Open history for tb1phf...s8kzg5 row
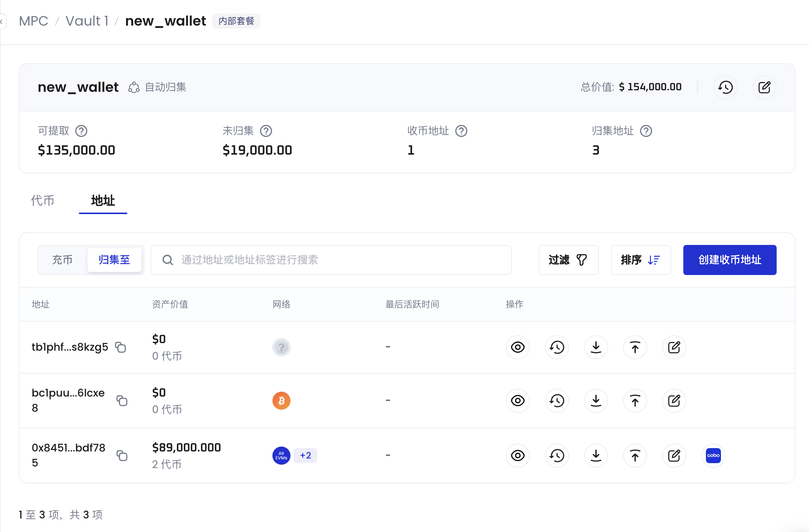This screenshot has height=532, width=809. coord(557,347)
